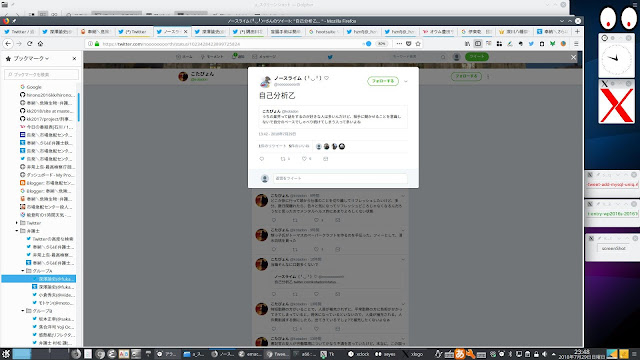Close the active ノースライム tab
The height and width of the screenshot is (360, 640).
tap(186, 31)
